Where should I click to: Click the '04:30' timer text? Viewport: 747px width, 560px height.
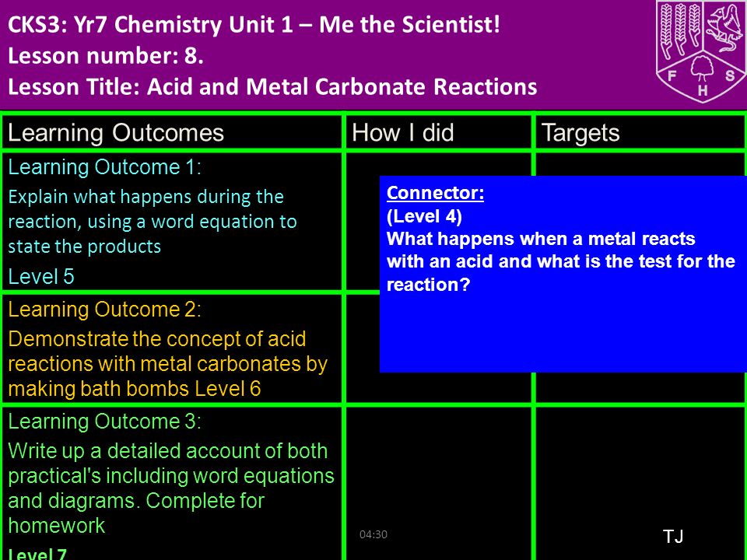pos(373,534)
